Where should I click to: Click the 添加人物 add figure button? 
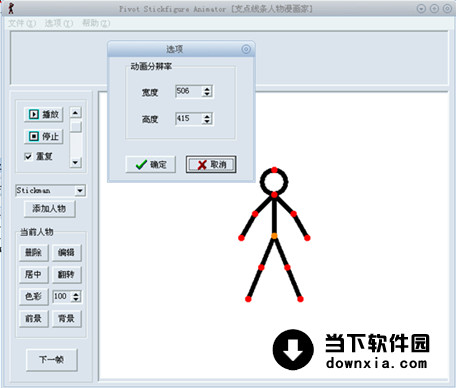point(49,209)
